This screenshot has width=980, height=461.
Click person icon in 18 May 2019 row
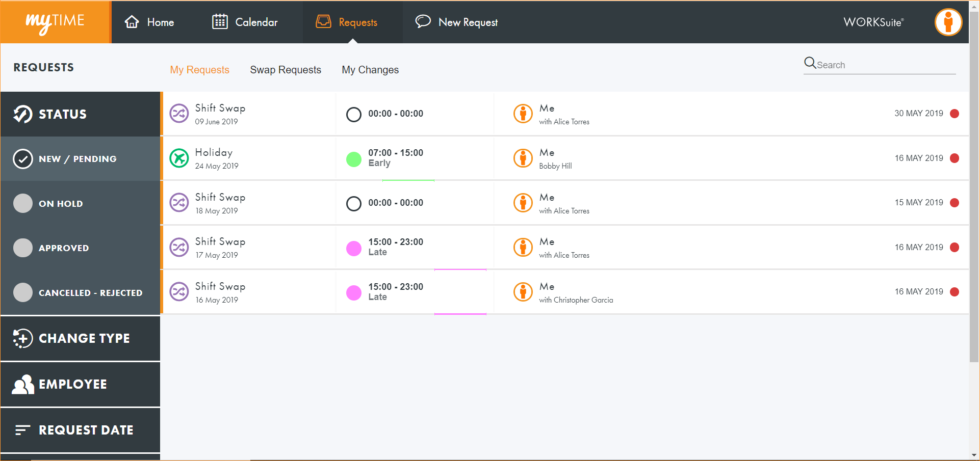click(523, 203)
